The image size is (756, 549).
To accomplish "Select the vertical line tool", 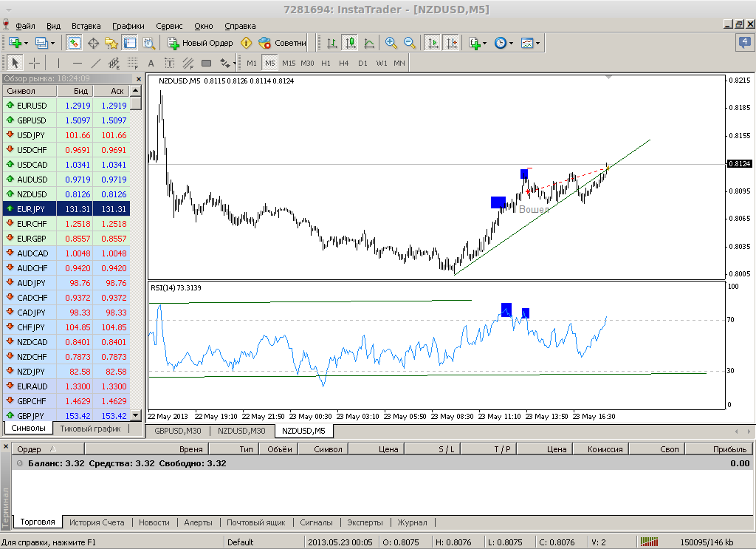I will [x=58, y=63].
